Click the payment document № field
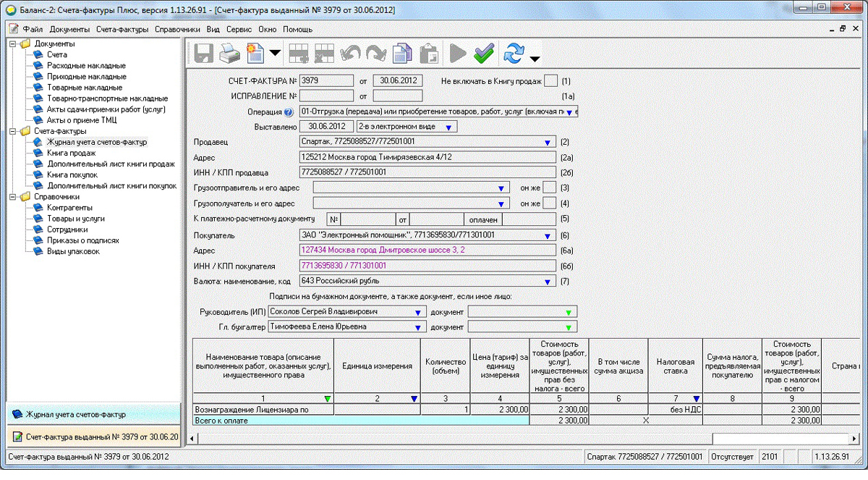Image resolution: width=868 pixels, height=480 pixels. point(367,219)
